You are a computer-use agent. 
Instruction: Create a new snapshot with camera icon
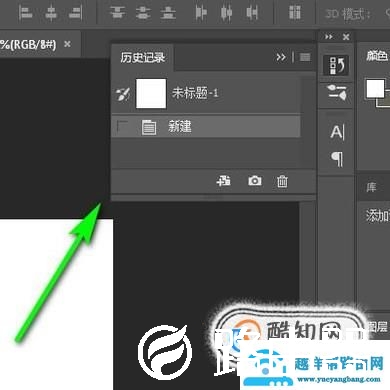click(x=255, y=181)
